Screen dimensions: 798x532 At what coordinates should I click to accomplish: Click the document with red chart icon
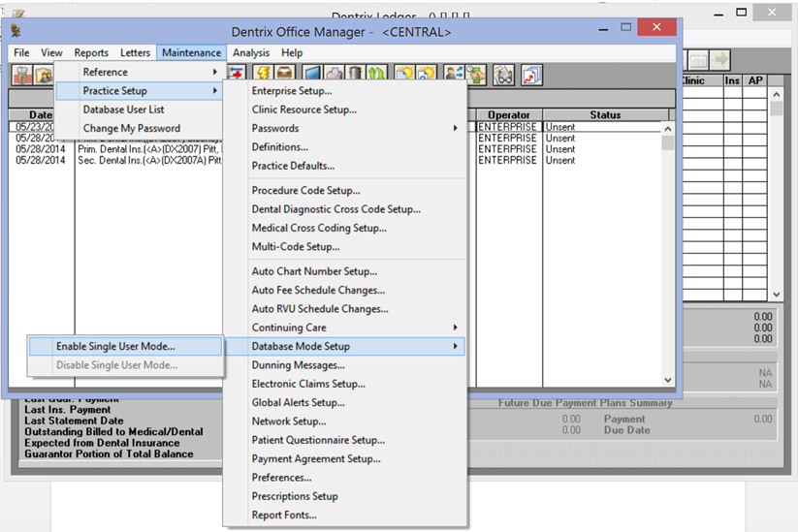(531, 76)
